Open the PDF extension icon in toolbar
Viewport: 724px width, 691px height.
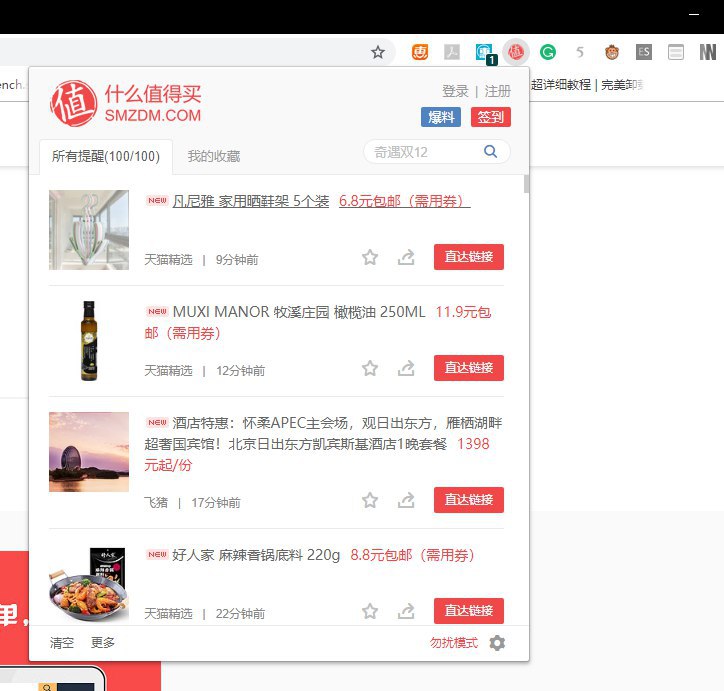[x=452, y=52]
